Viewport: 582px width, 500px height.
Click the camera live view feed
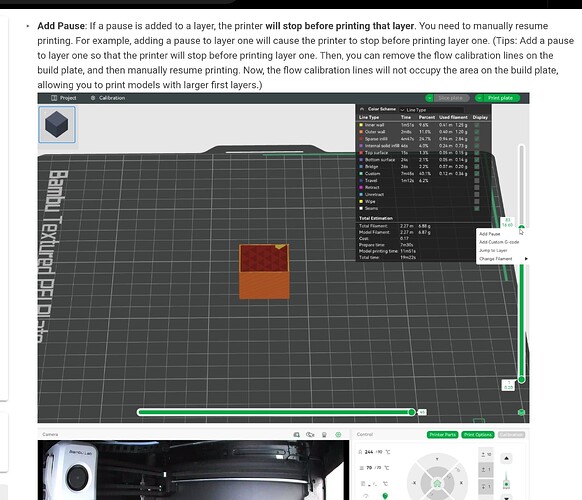coord(193,470)
